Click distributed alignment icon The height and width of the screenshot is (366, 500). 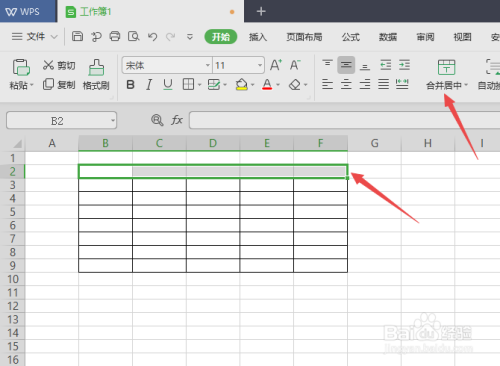pyautogui.click(x=402, y=84)
